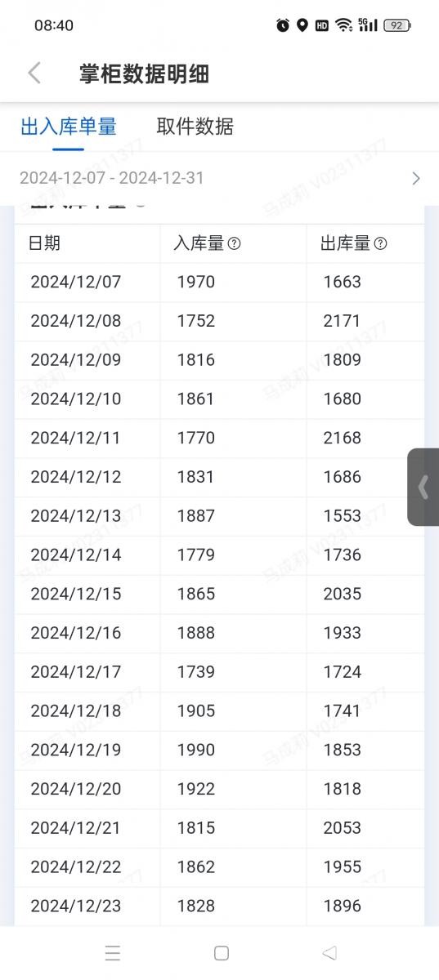Viewport: 439px width, 980px height.
Task: Tap the back arrow in header
Action: [34, 73]
